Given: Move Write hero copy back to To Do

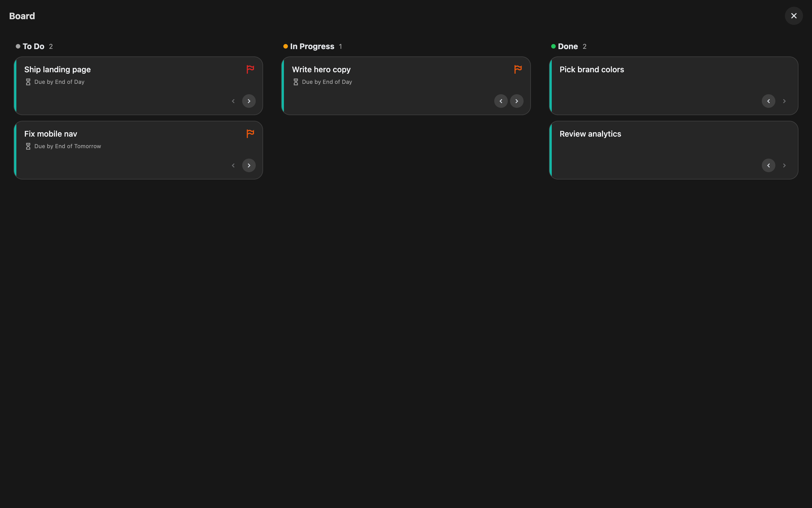Looking at the screenshot, I should point(501,101).
